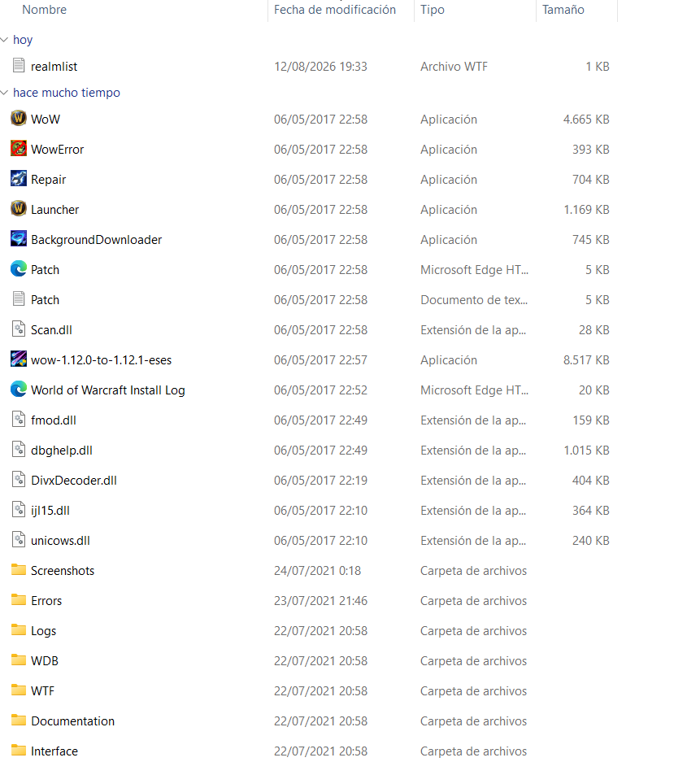The width and height of the screenshot is (700, 775).
Task: Click the size '745 KB'
Action: coord(591,240)
